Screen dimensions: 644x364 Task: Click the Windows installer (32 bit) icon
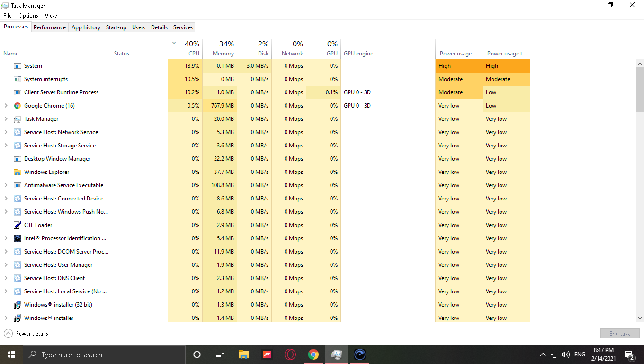[x=18, y=305]
